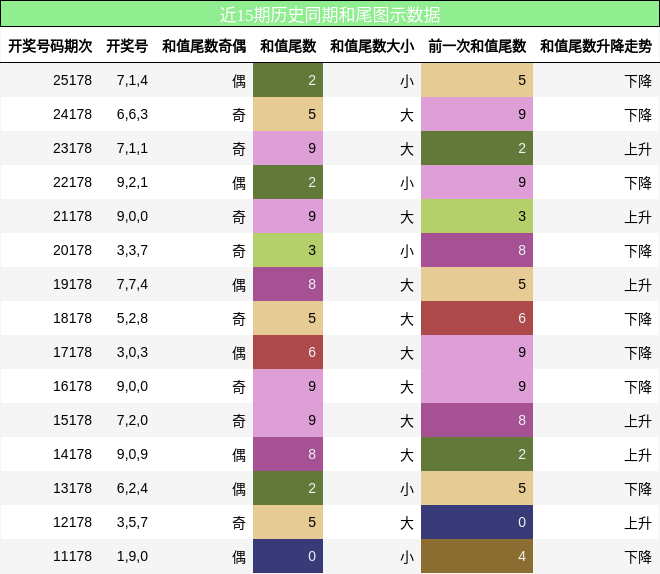Click 上升 trend in row 19178
Viewport: 660px width, 574px height.
tap(638, 285)
